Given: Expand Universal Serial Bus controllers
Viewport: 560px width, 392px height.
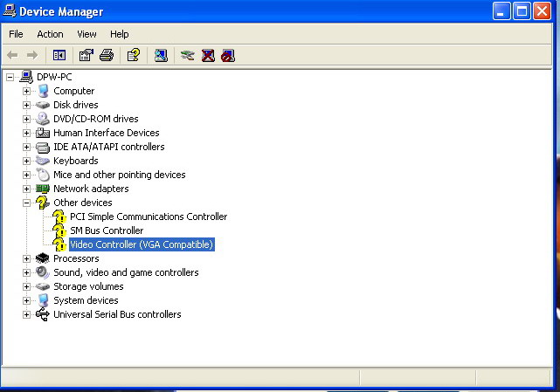Looking at the screenshot, I should 26,314.
